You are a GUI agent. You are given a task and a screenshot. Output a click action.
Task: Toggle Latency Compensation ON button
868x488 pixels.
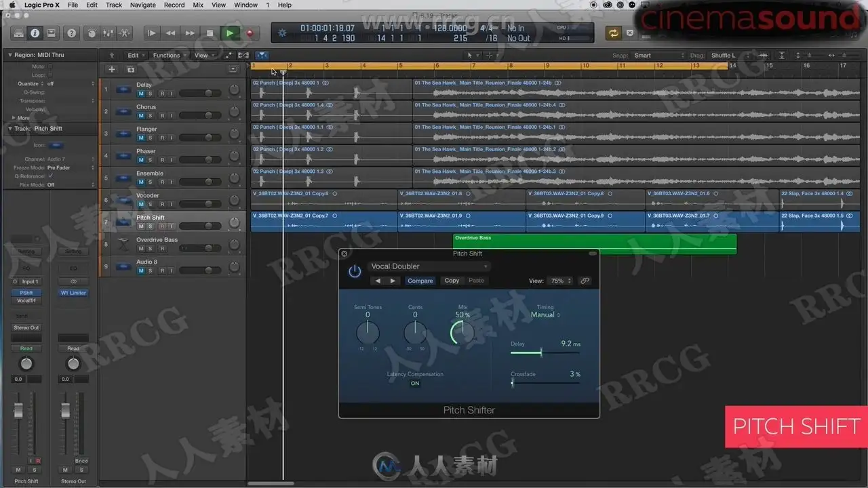click(415, 384)
